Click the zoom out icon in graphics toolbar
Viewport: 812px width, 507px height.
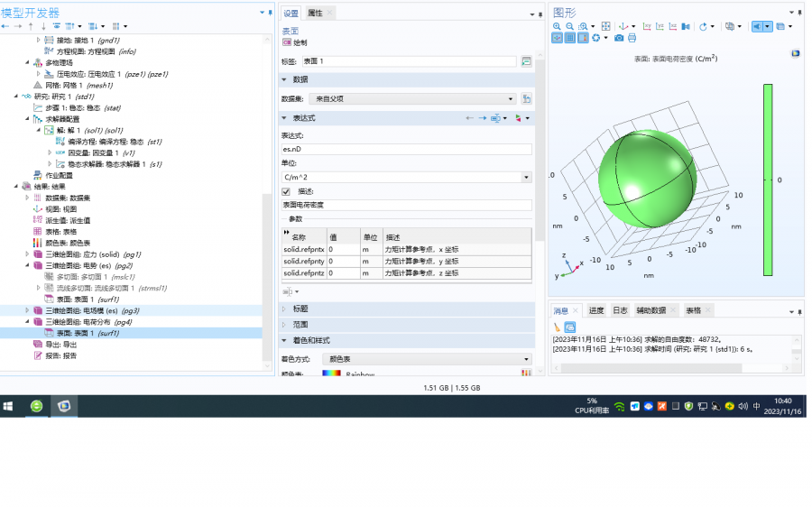click(570, 26)
